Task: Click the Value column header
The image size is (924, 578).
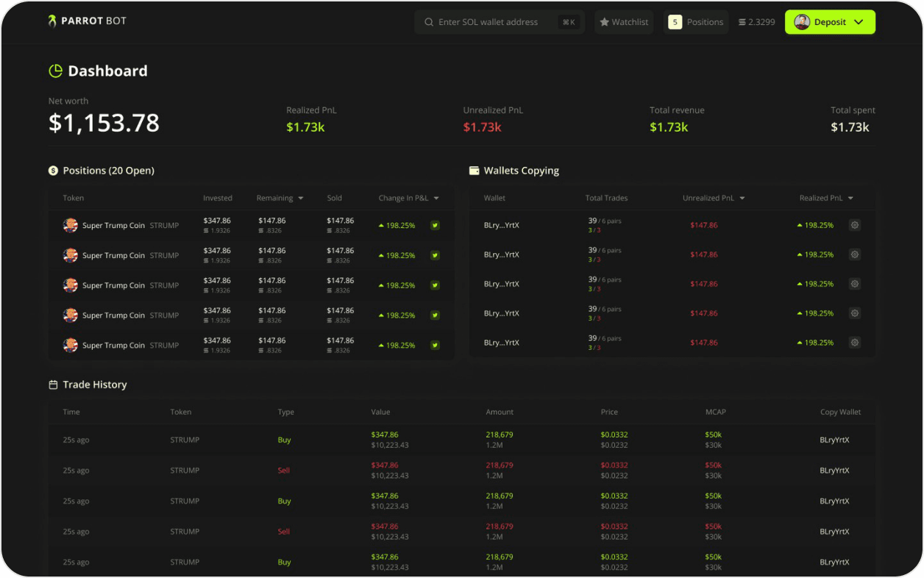Action: pyautogui.click(x=380, y=412)
